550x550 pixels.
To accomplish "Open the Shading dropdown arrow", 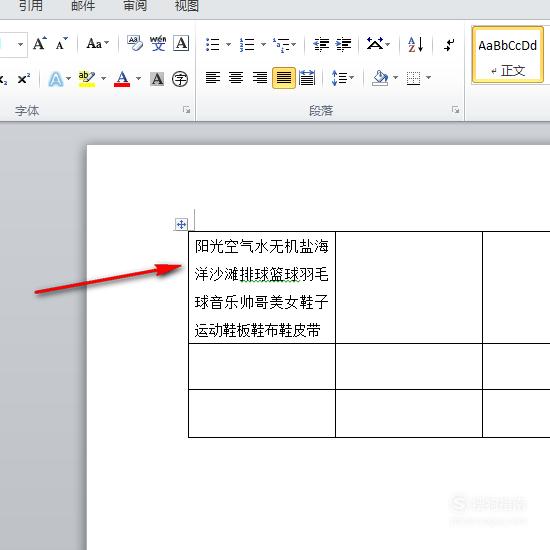I will coord(395,78).
